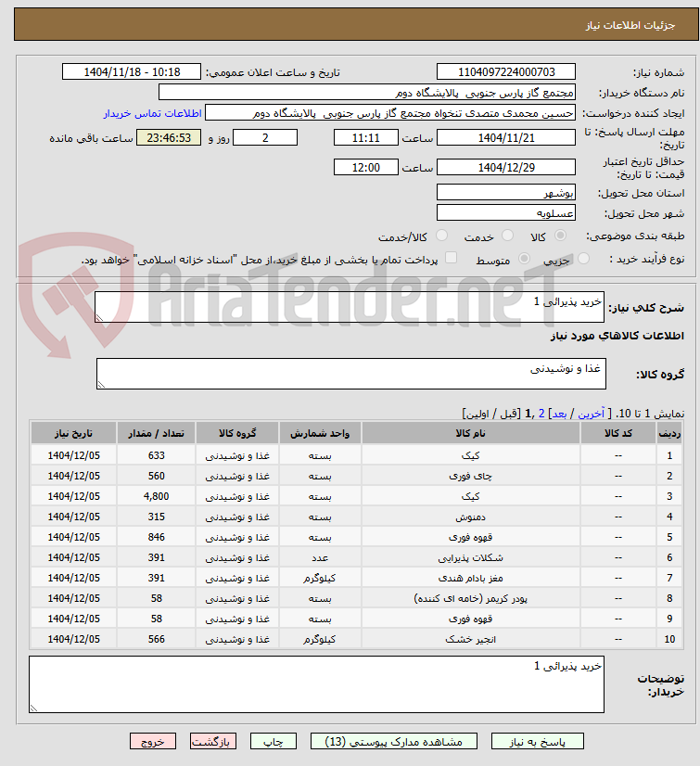Click the نام دستگاه خریدار field
This screenshot has height=766, width=700.
[x=367, y=93]
